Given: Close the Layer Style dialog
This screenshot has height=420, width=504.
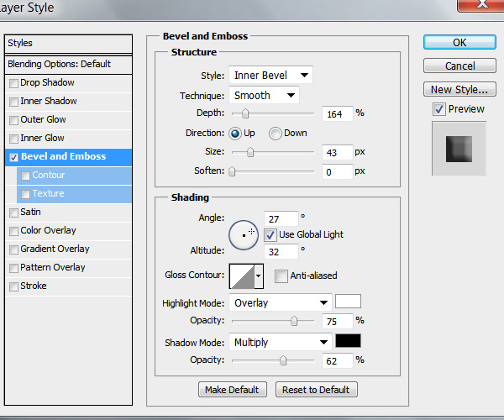Looking at the screenshot, I should pyautogui.click(x=480, y=5).
